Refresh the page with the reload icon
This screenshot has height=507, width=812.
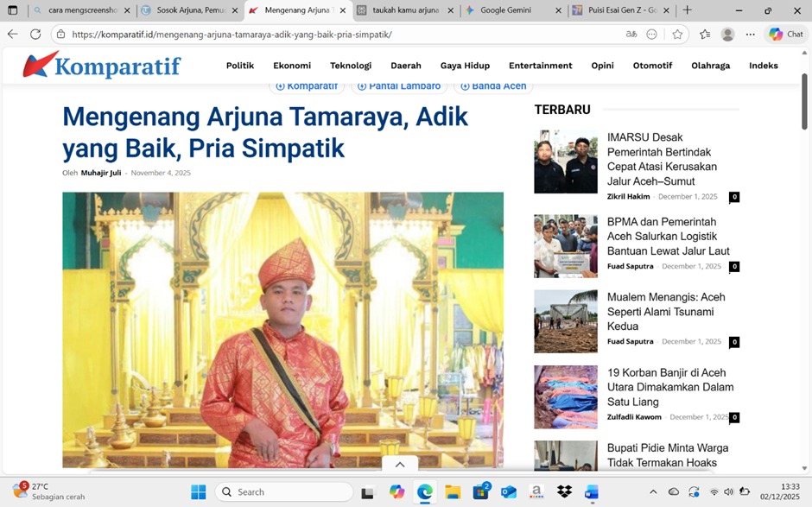(35, 35)
